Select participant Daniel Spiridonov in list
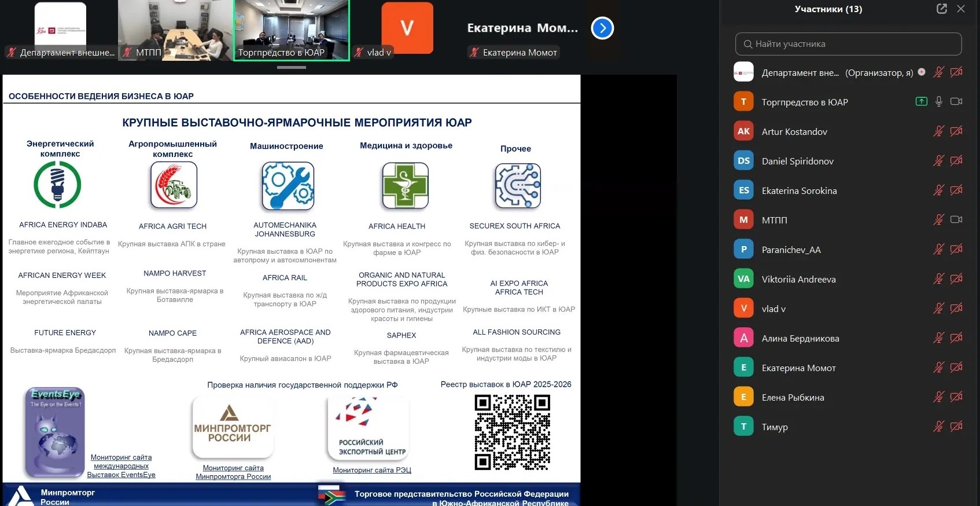This screenshot has height=506, width=980. point(797,161)
